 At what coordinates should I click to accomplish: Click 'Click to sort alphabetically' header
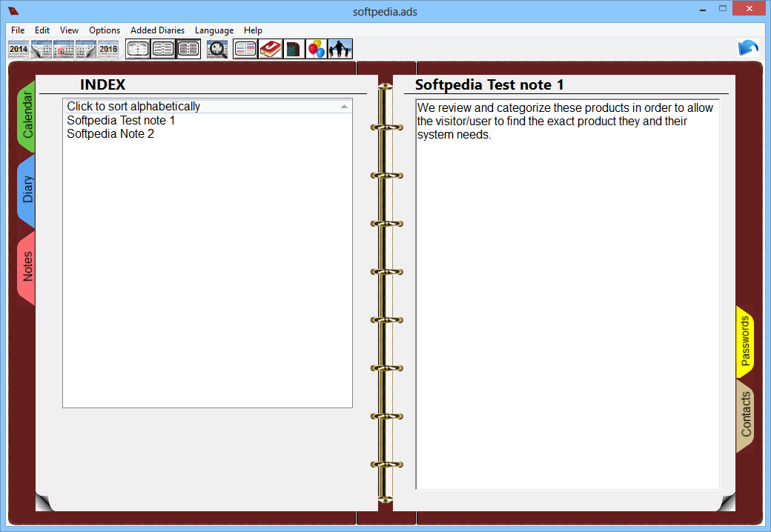(x=208, y=106)
